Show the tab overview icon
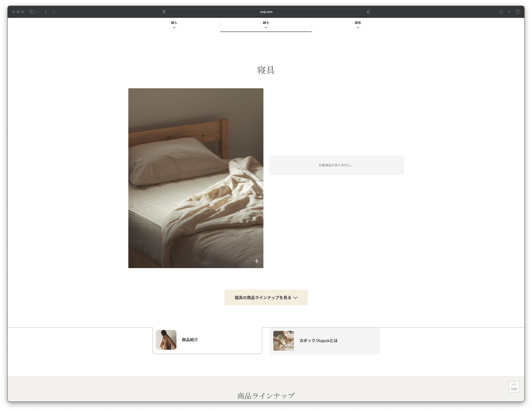Screen dimensions: 532x411 coord(518,12)
